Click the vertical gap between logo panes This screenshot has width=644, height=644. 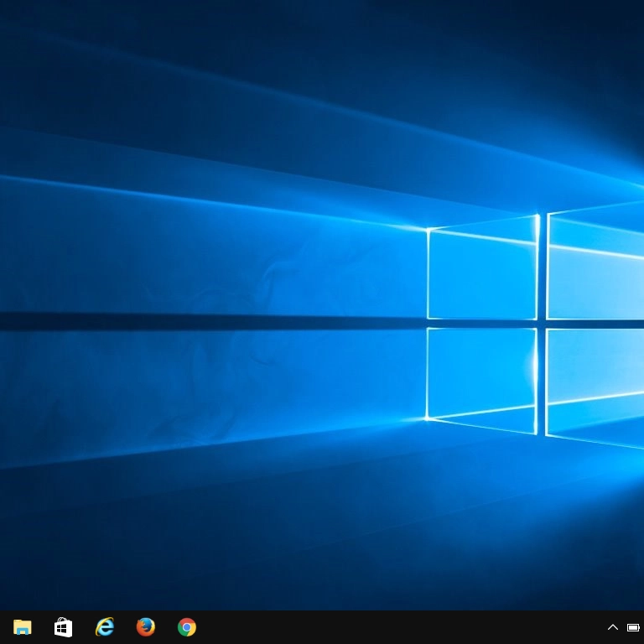coord(542,268)
